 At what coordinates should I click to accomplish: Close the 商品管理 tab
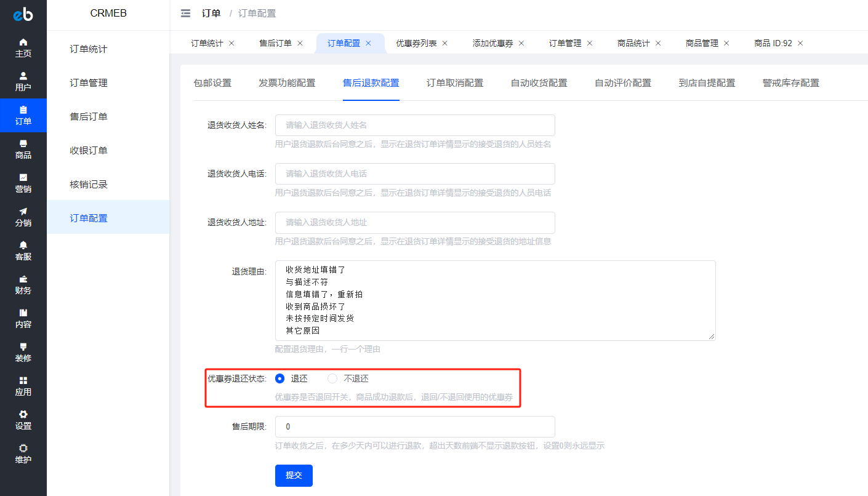tap(726, 43)
